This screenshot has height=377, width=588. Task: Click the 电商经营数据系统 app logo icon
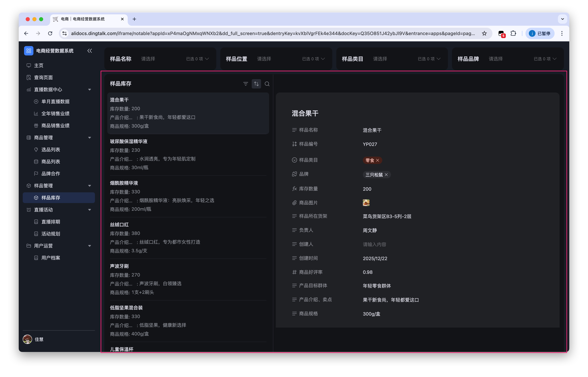tap(29, 51)
